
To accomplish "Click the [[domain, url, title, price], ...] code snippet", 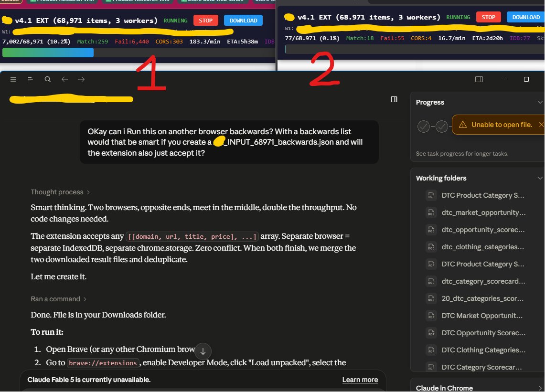I will point(192,236).
